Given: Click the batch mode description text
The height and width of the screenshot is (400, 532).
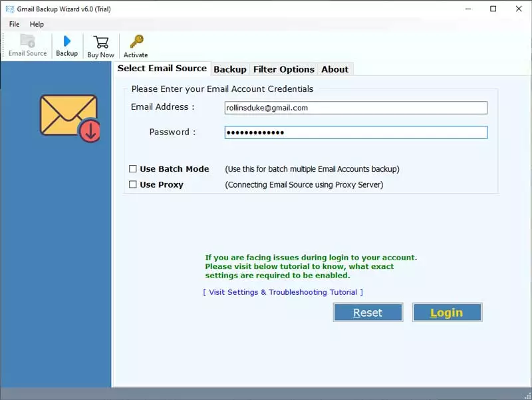Looking at the screenshot, I should click(x=312, y=169).
